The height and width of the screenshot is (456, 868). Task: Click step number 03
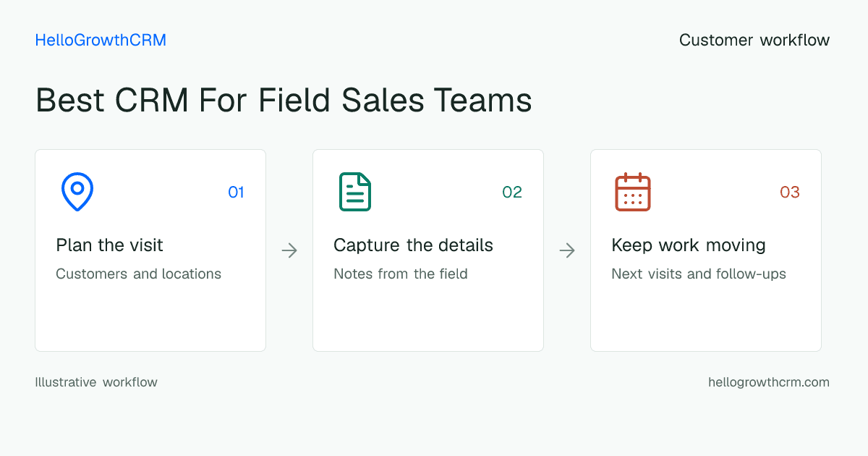pos(790,192)
